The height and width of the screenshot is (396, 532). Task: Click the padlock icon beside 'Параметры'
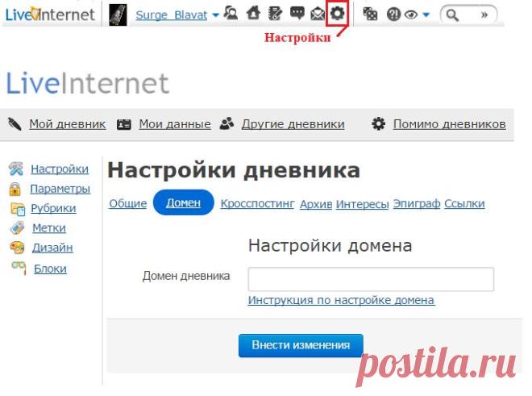tap(15, 190)
